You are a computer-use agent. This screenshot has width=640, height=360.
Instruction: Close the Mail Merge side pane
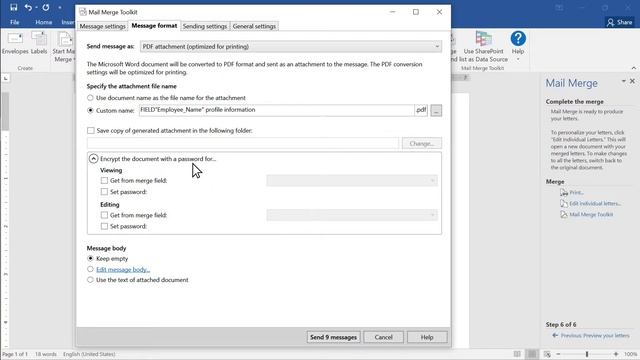pos(632,81)
